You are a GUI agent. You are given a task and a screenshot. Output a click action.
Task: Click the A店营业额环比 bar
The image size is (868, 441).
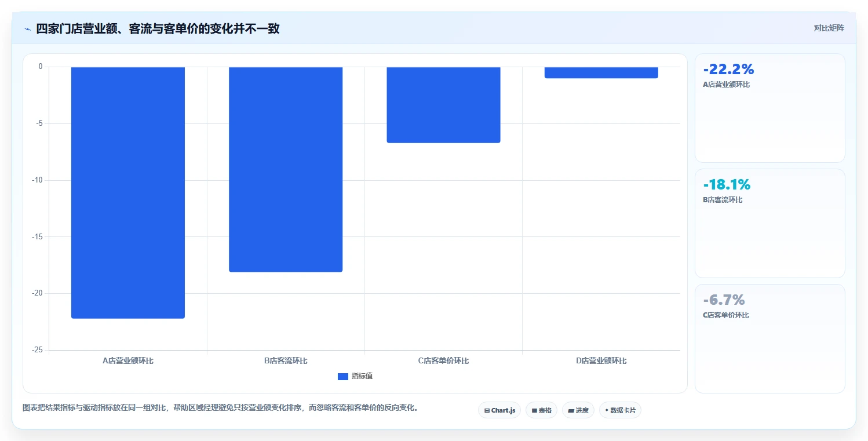[128, 192]
